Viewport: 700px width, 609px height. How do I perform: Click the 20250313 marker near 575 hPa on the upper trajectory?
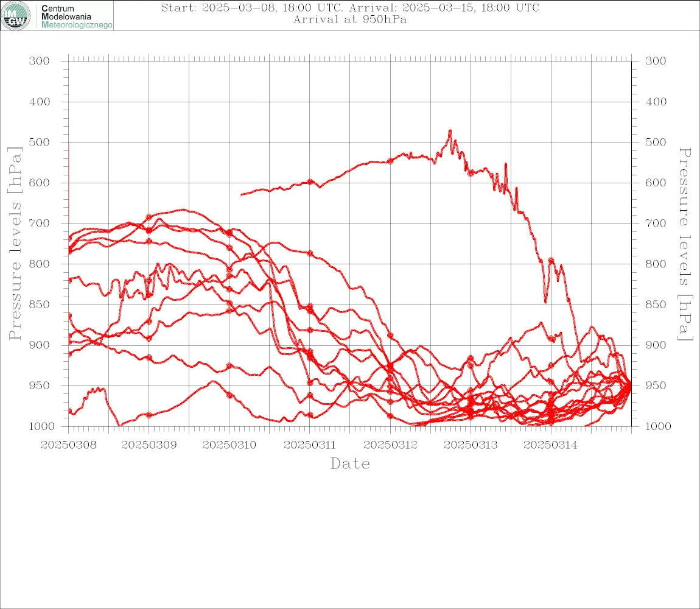(471, 174)
